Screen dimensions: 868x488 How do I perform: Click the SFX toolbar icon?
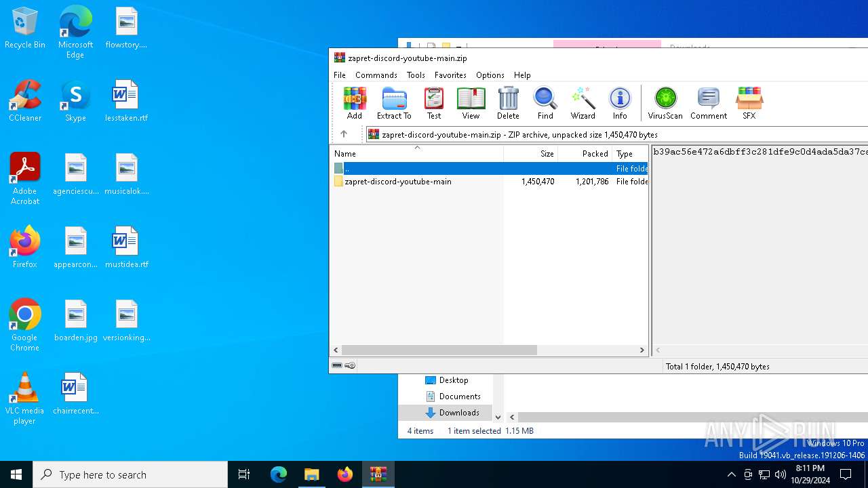749,103
